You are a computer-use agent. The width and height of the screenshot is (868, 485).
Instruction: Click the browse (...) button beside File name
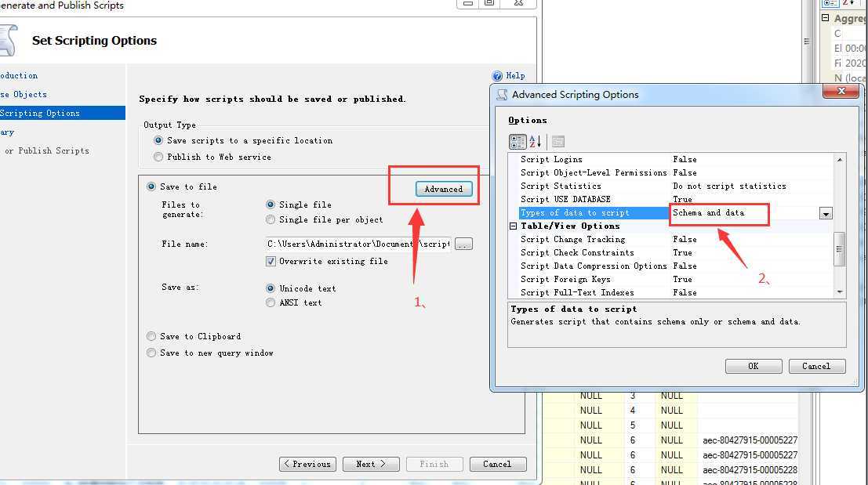[x=463, y=244]
